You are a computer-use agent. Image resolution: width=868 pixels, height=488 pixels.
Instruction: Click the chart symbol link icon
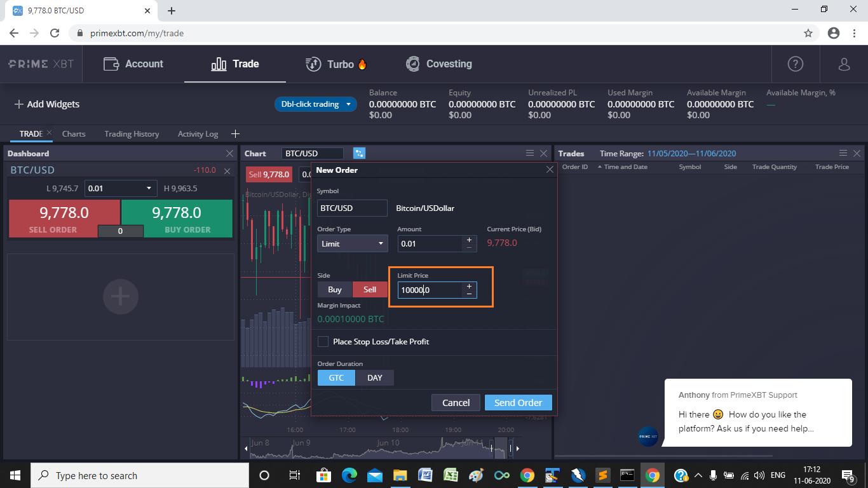(x=359, y=153)
